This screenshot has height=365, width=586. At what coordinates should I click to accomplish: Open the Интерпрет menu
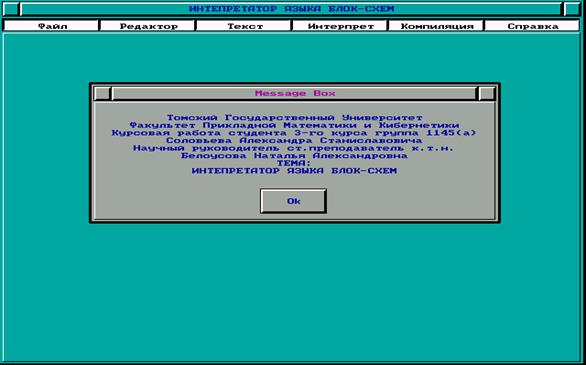tap(340, 26)
